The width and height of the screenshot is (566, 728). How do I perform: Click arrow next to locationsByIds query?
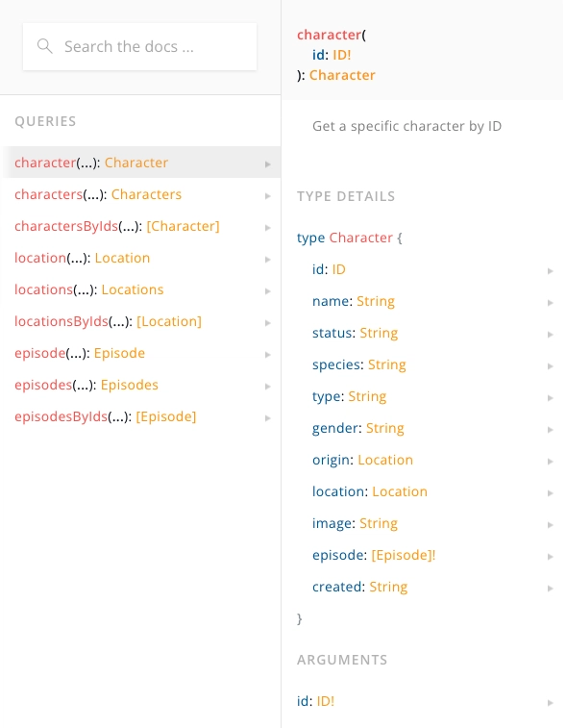tap(268, 323)
